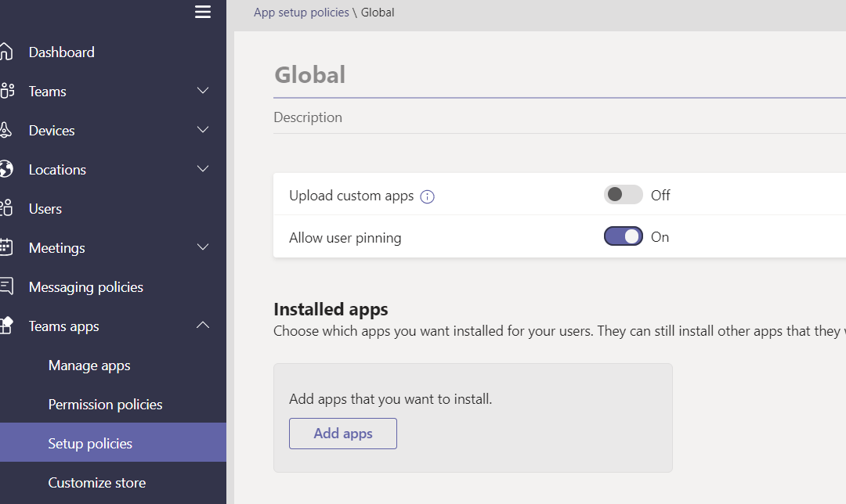Expand the Locations section chevron
This screenshot has width=846, height=504.
pyautogui.click(x=203, y=169)
